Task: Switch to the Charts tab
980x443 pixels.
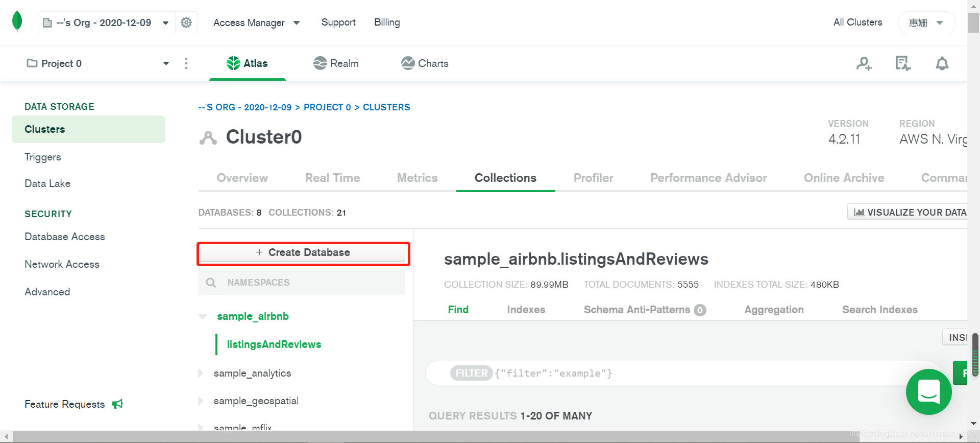Action: pyautogui.click(x=425, y=63)
